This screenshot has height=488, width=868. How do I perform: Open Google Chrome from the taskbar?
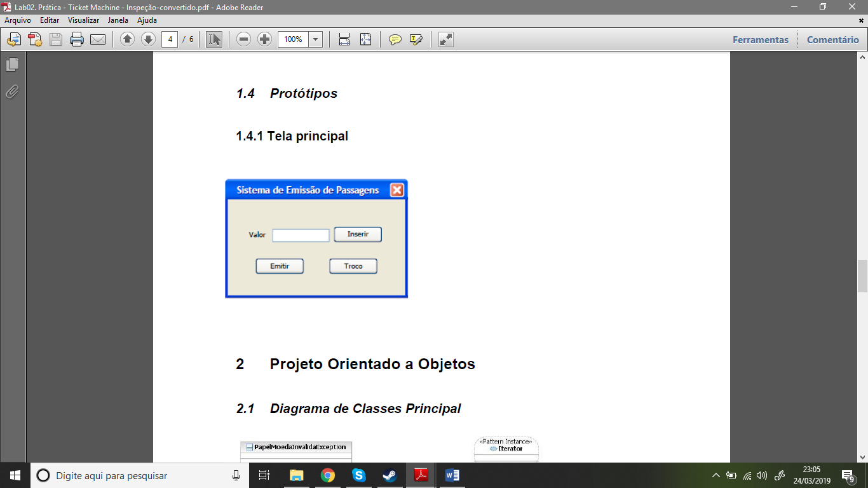tap(327, 475)
